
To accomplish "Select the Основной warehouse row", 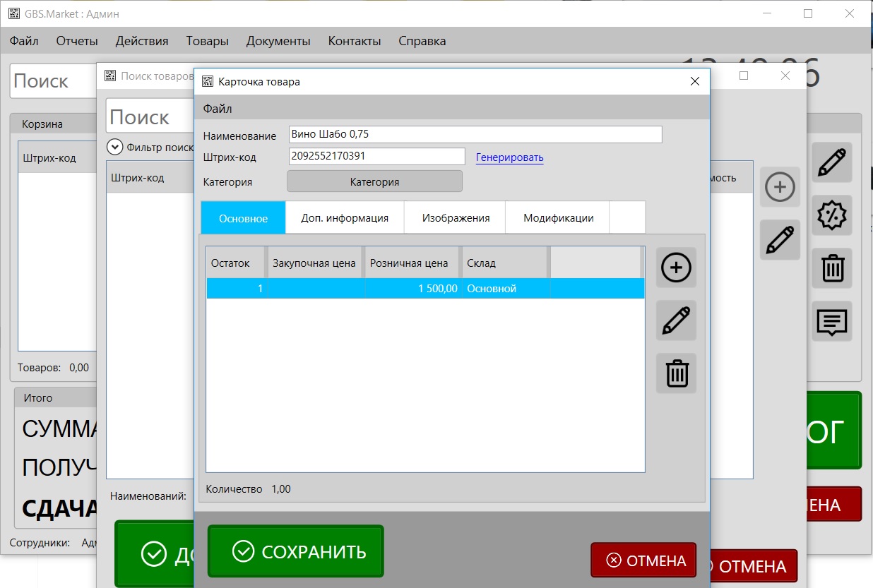I will [x=424, y=288].
